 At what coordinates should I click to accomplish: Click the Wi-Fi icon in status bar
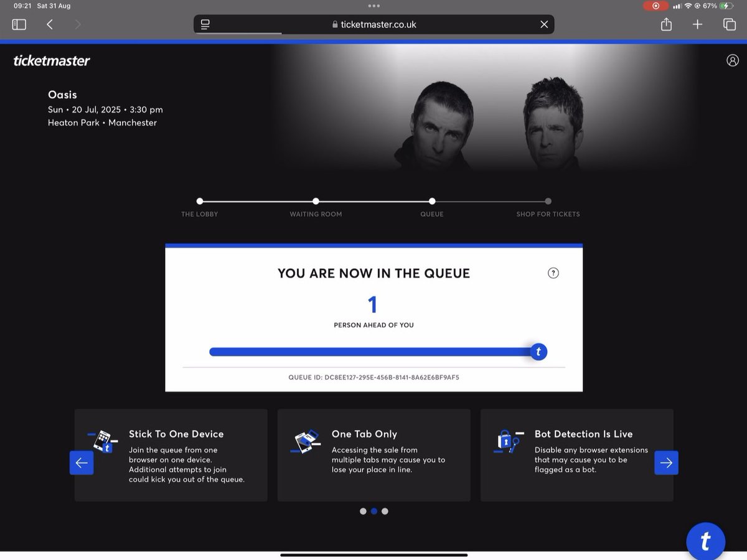[x=688, y=6]
